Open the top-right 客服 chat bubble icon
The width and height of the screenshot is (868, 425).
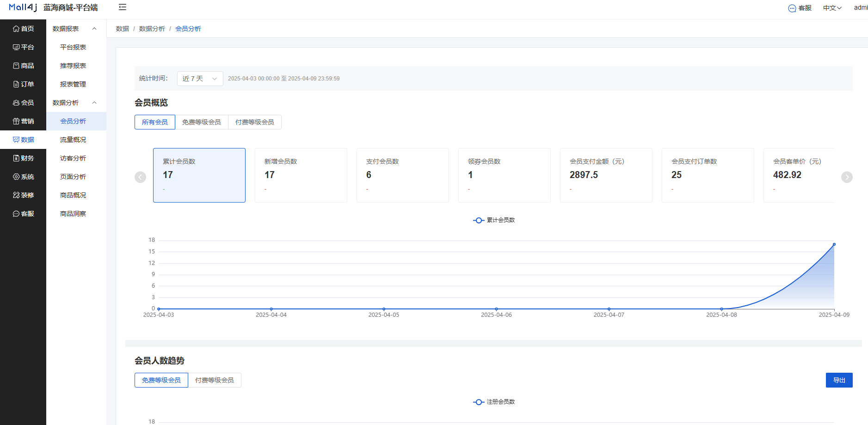coord(792,8)
